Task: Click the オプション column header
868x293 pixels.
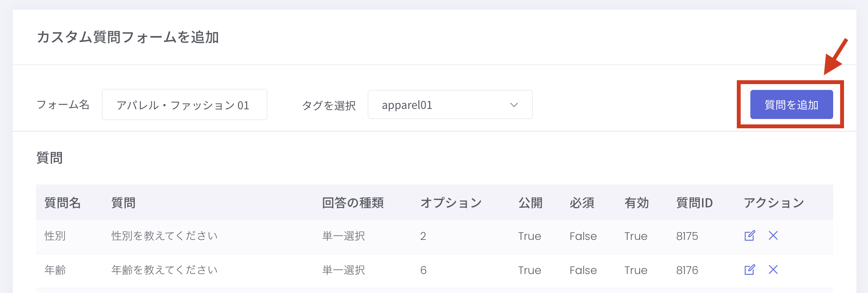Action: click(451, 203)
